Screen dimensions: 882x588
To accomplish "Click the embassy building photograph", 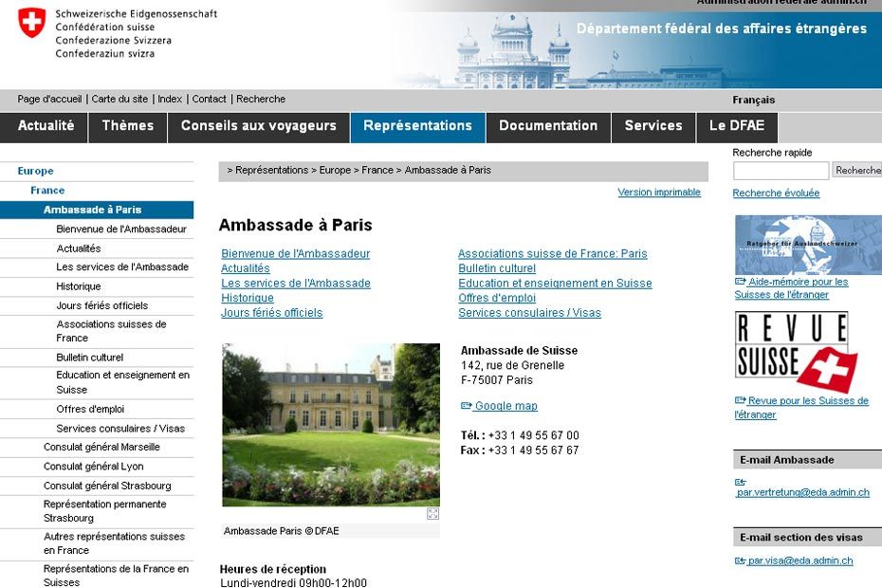I will (330, 424).
